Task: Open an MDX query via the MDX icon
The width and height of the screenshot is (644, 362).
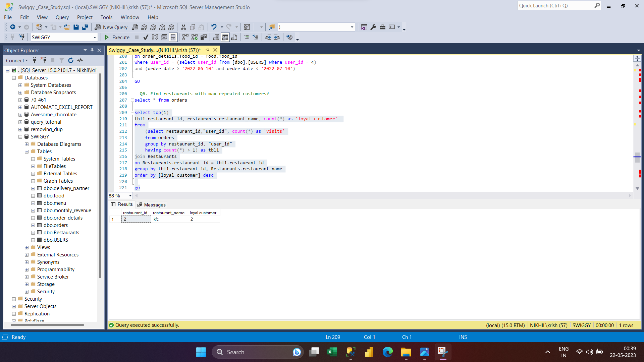Action: [144, 27]
